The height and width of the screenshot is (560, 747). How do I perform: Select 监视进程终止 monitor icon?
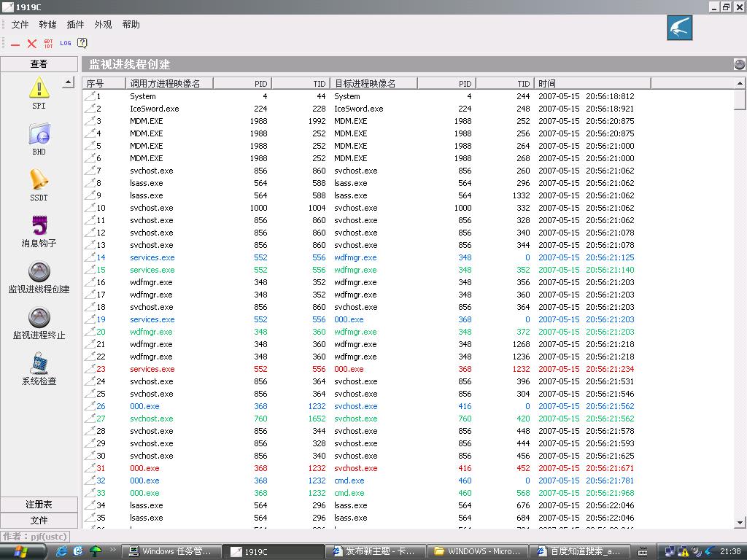[x=39, y=318]
